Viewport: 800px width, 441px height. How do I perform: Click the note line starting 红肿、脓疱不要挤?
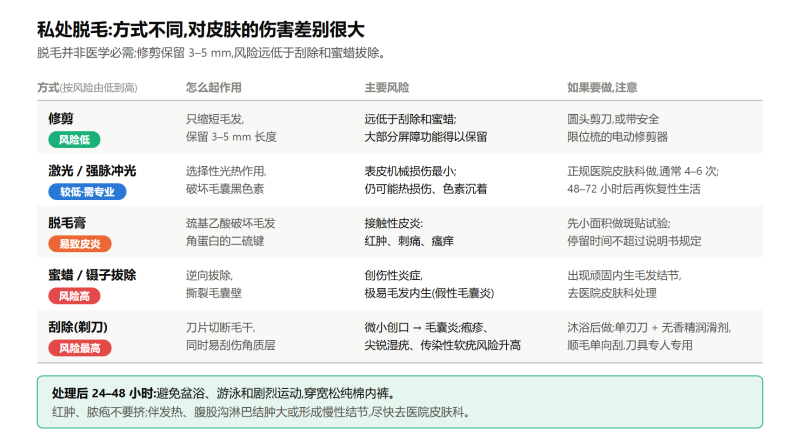coord(261,412)
